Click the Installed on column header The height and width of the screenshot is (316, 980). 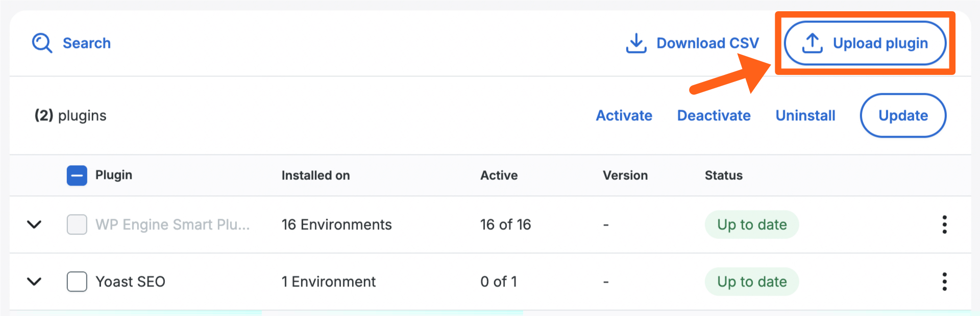click(315, 175)
